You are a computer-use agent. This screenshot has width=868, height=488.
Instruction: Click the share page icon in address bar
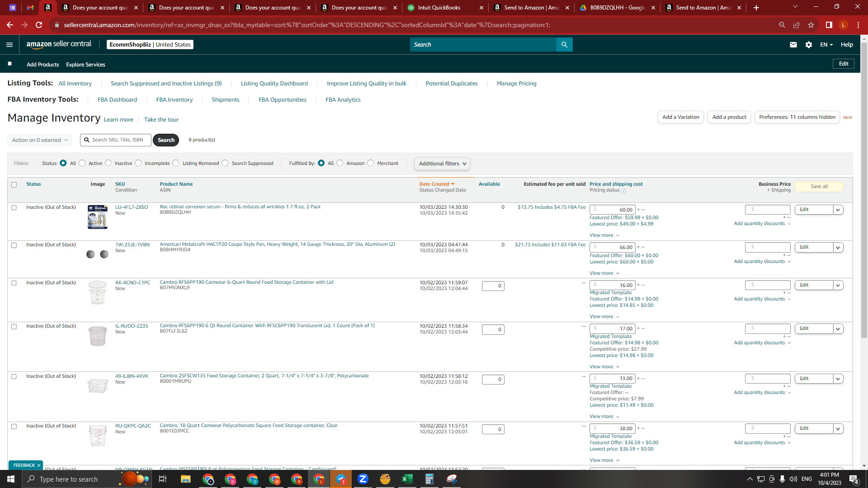pos(797,25)
